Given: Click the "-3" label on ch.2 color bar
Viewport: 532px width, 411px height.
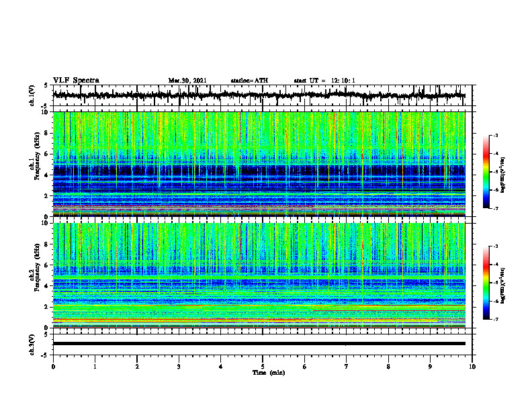Looking at the screenshot, I should pyautogui.click(x=496, y=246).
